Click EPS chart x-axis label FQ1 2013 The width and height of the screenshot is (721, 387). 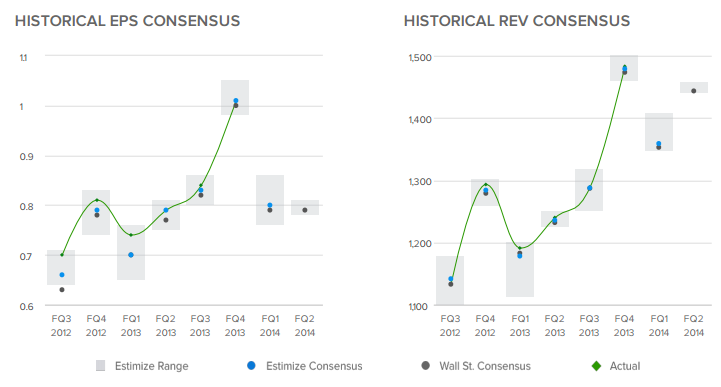(x=131, y=325)
